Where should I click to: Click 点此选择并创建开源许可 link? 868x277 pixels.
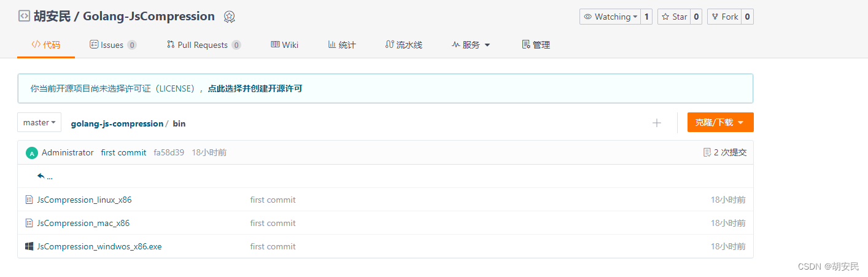pyautogui.click(x=255, y=88)
